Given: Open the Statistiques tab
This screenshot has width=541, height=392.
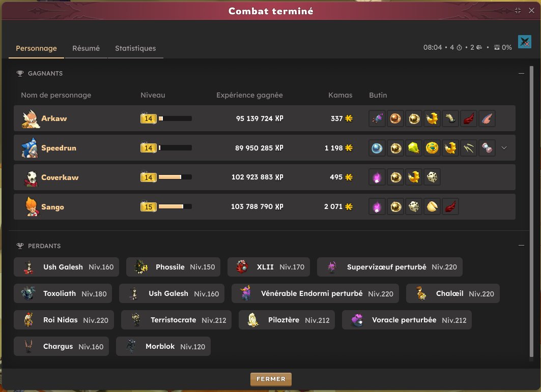Looking at the screenshot, I should tap(135, 48).
